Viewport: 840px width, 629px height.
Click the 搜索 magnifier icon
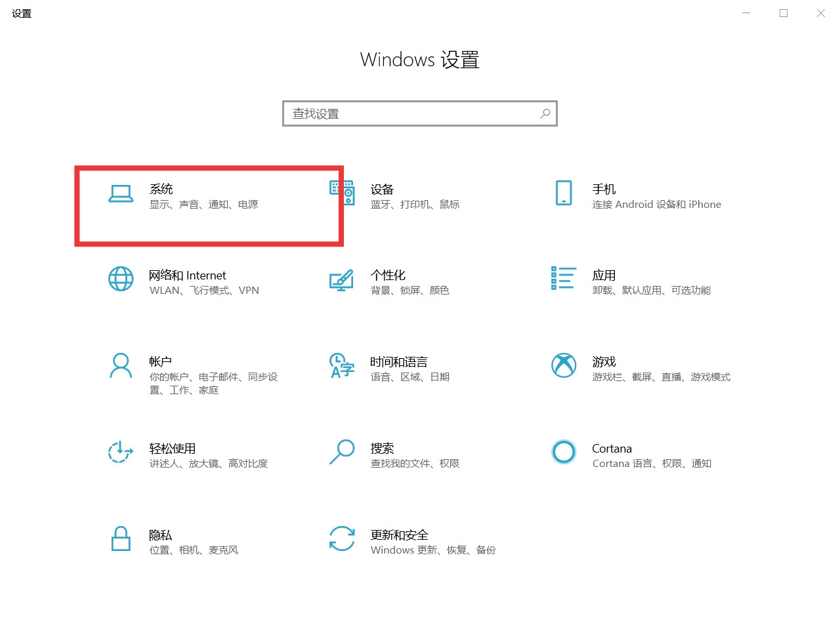[341, 453]
